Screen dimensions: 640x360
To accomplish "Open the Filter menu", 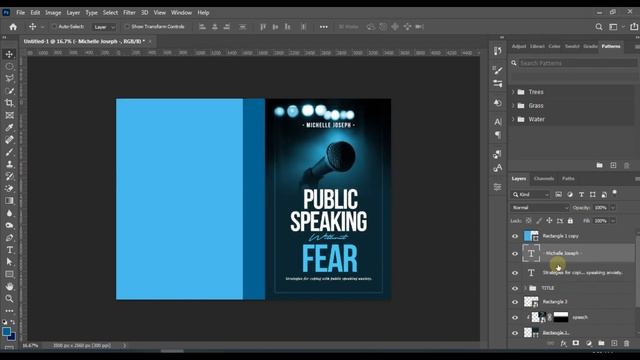I will [x=129, y=13].
